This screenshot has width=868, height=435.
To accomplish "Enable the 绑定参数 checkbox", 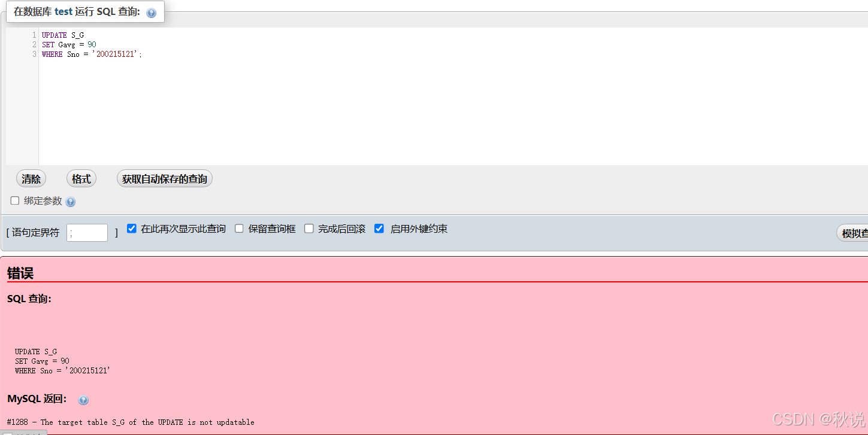I will [x=15, y=200].
